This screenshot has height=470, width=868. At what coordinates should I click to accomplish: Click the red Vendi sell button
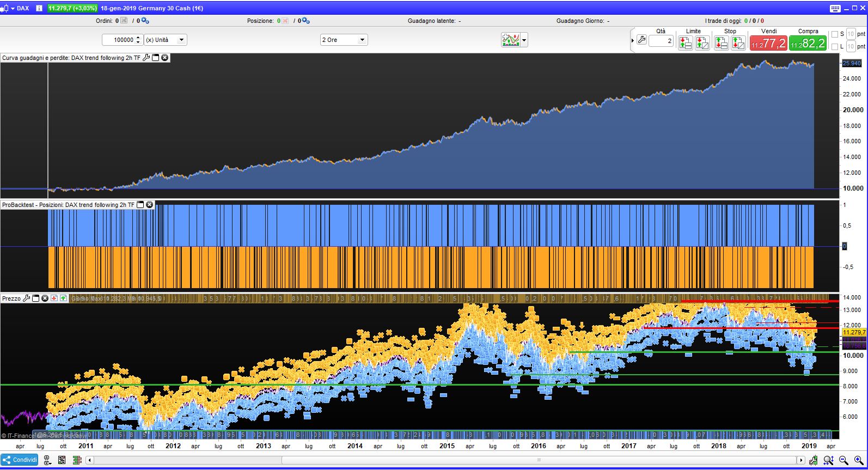768,43
